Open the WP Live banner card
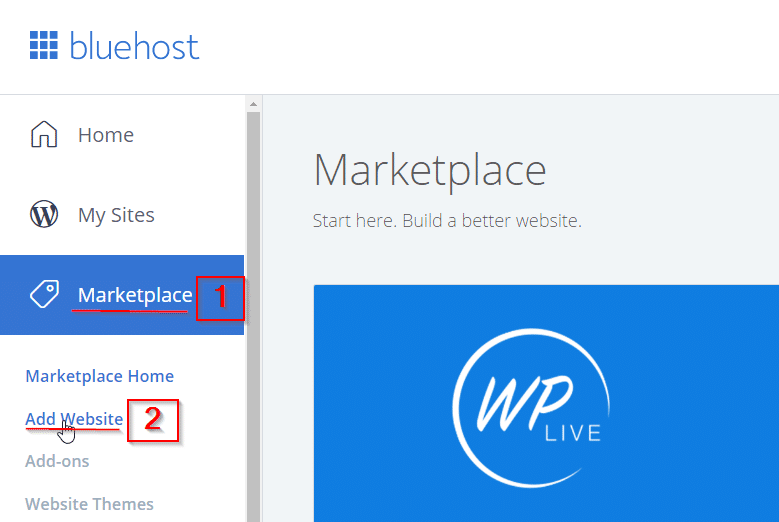779x522 pixels. 546,403
